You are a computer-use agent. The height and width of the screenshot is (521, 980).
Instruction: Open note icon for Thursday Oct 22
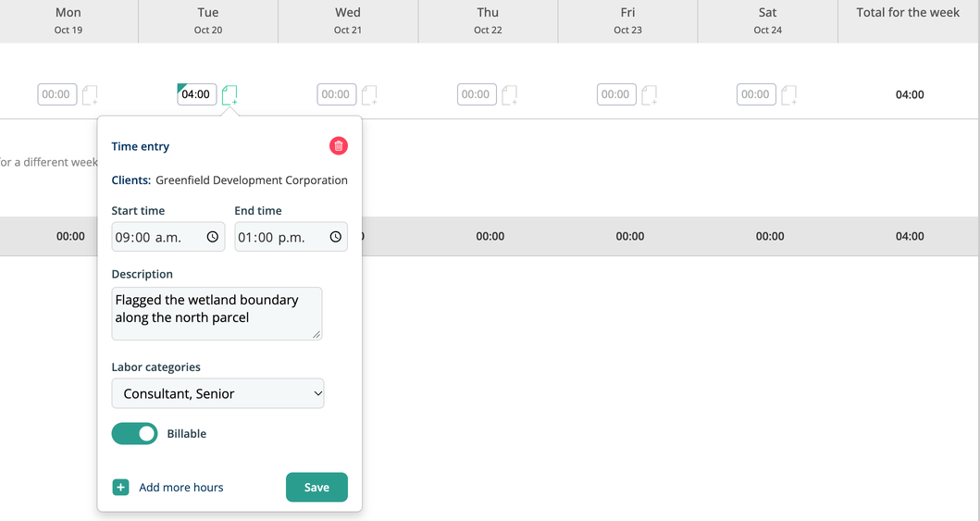click(509, 95)
